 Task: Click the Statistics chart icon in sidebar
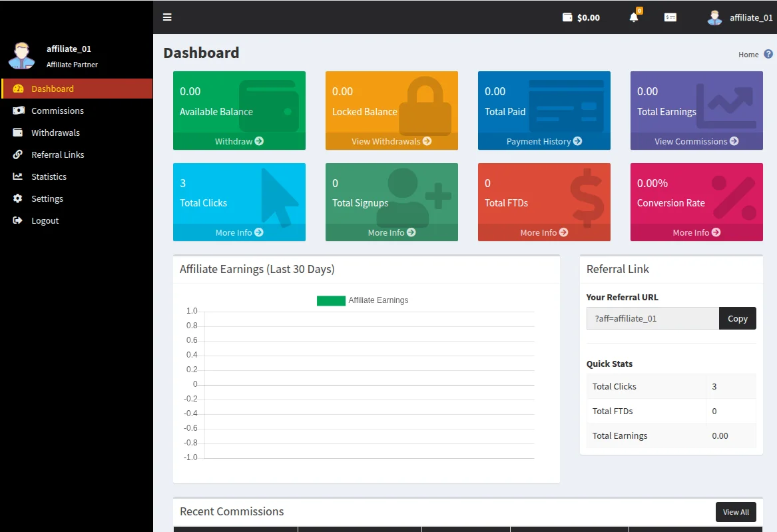click(18, 176)
